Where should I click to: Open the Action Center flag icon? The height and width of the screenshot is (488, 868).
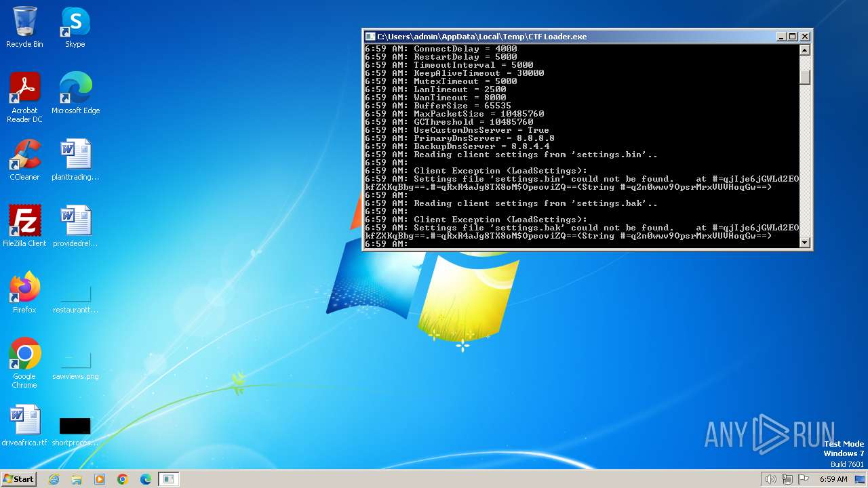pyautogui.click(x=804, y=479)
